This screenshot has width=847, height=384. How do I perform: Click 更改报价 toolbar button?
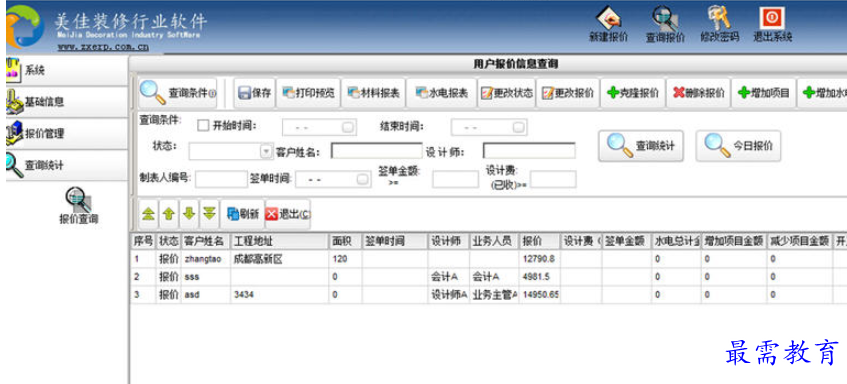click(x=568, y=93)
